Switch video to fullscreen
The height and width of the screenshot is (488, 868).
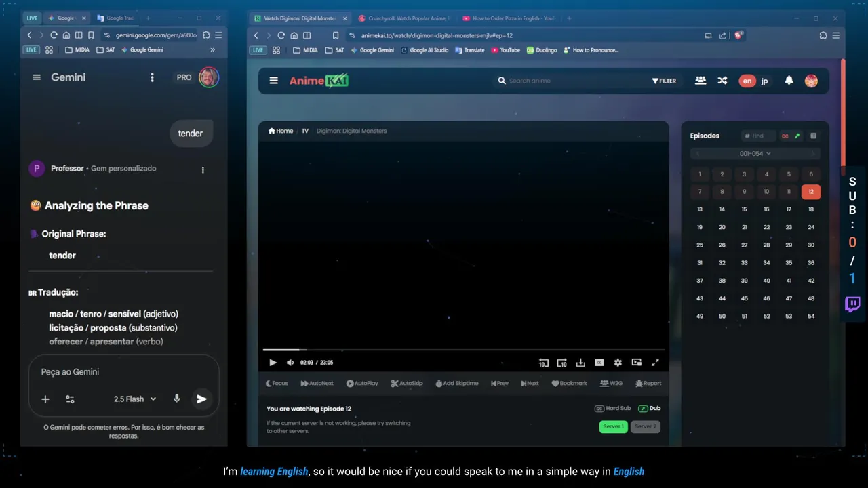point(655,363)
